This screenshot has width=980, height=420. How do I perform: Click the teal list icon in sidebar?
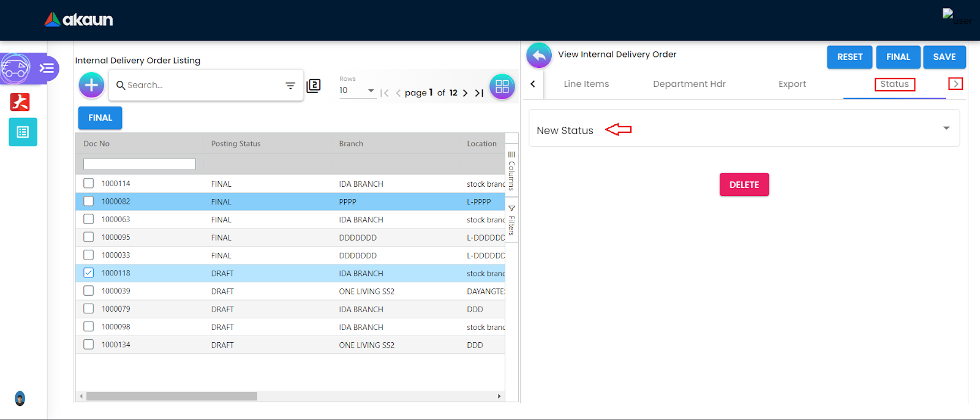[x=23, y=132]
